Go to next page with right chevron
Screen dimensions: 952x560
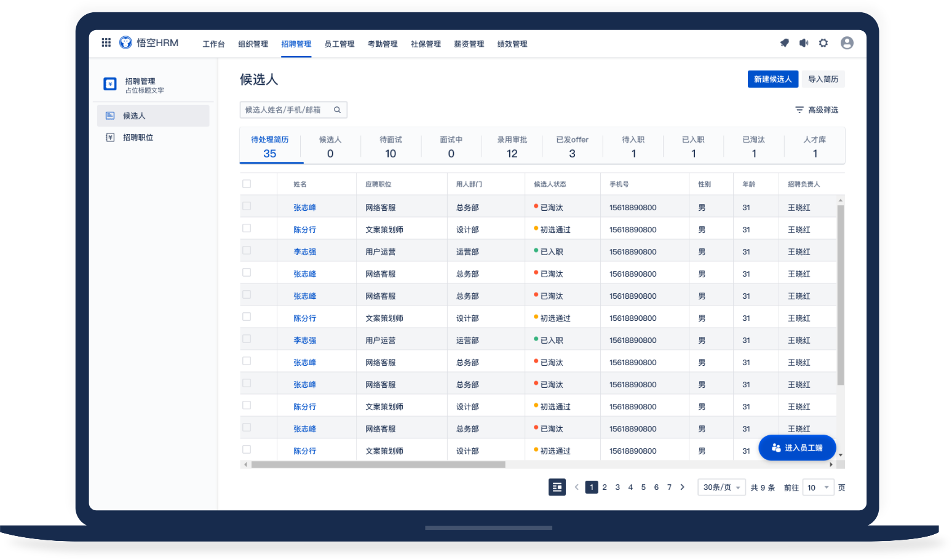point(682,487)
